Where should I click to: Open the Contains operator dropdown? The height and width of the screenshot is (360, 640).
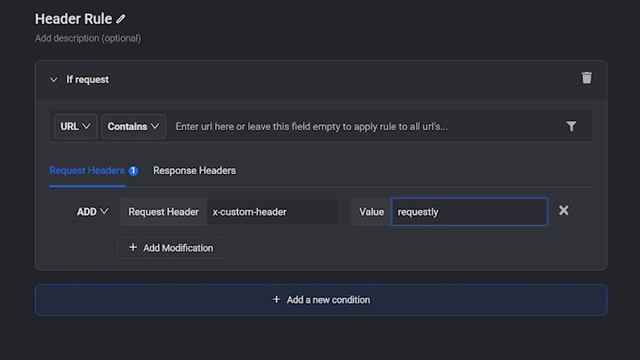pyautogui.click(x=133, y=127)
